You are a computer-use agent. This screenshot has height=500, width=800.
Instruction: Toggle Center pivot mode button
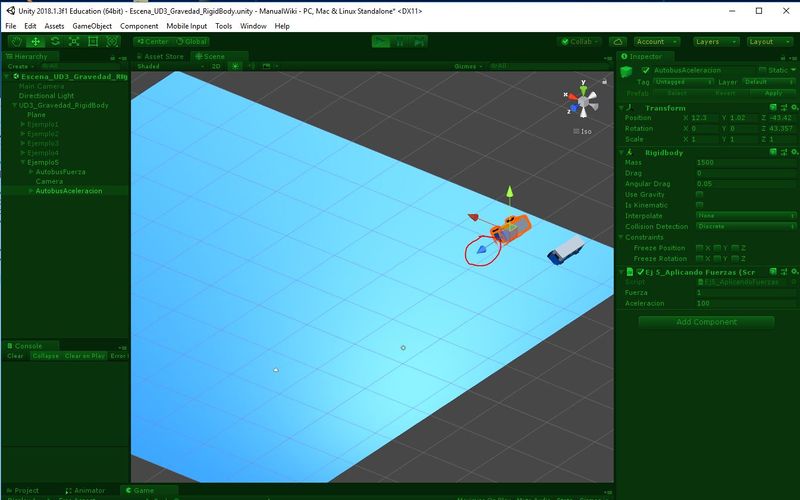(152, 42)
